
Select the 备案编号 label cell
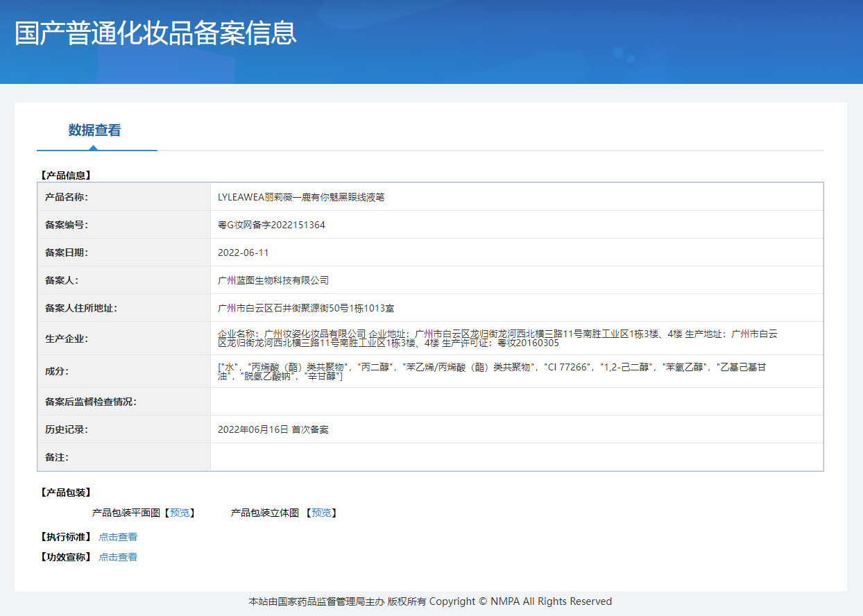point(124,225)
